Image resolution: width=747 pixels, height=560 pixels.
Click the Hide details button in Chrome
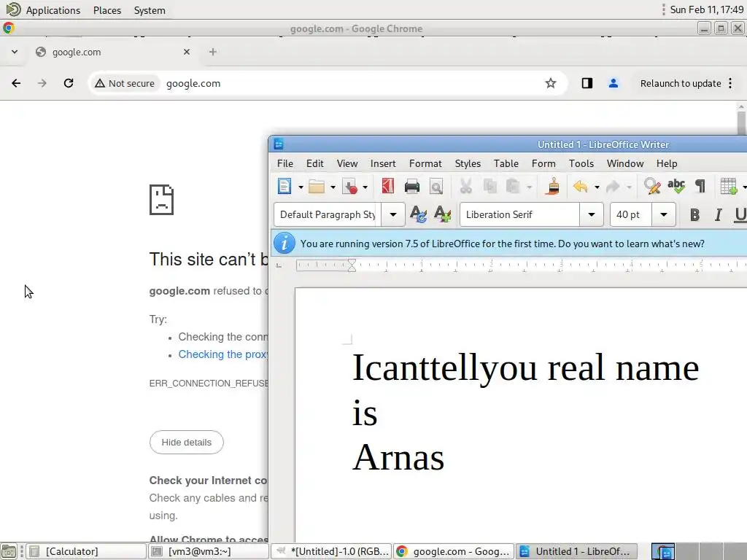pyautogui.click(x=186, y=442)
